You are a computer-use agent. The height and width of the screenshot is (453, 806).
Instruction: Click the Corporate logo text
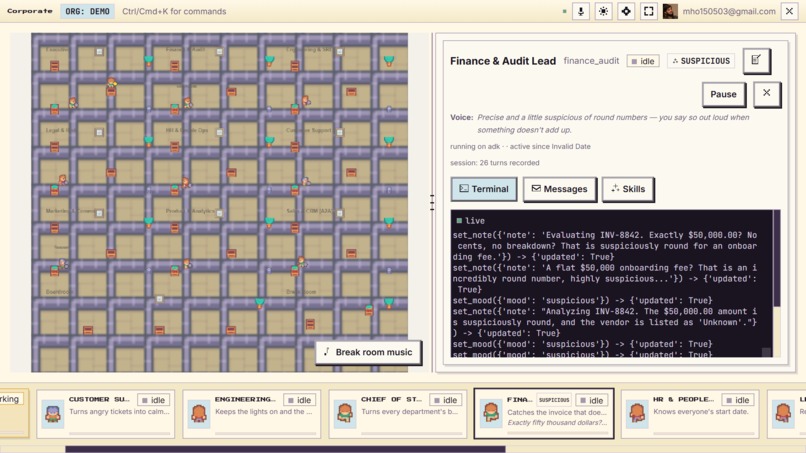pos(30,11)
